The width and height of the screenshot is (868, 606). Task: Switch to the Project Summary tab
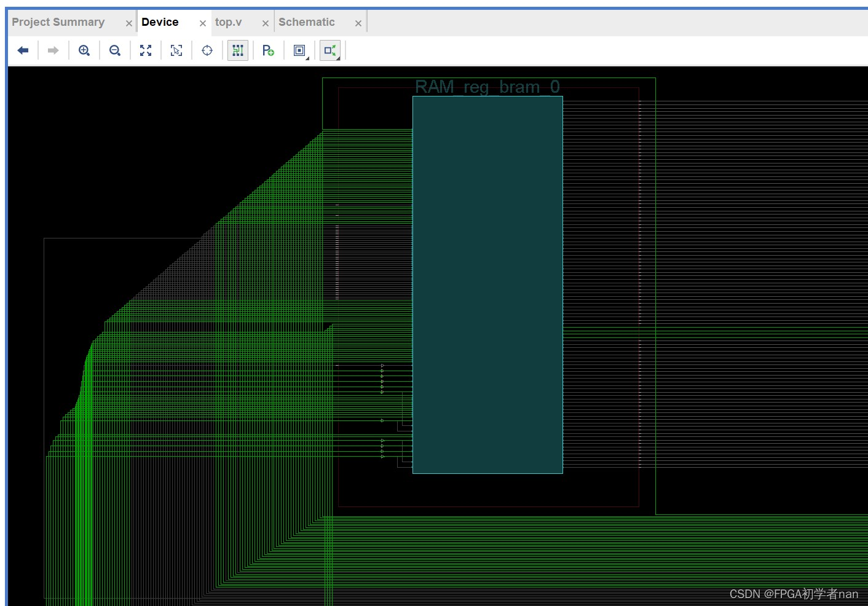tap(58, 22)
